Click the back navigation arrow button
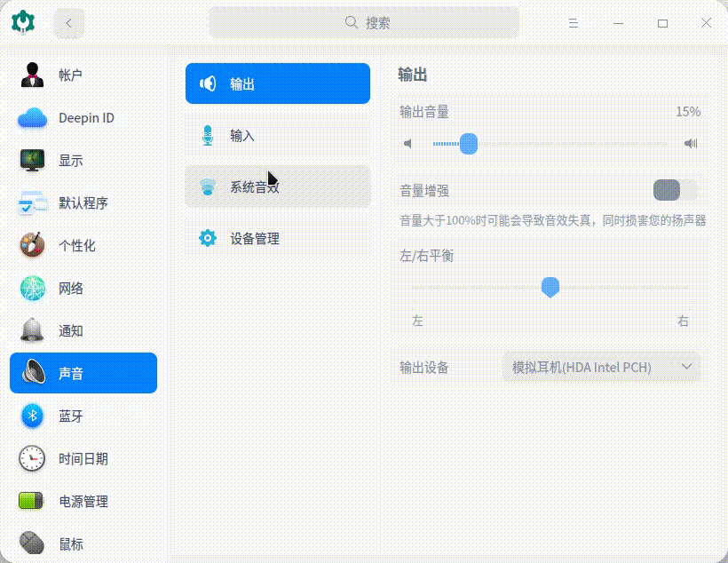The width and height of the screenshot is (728, 563). click(68, 22)
